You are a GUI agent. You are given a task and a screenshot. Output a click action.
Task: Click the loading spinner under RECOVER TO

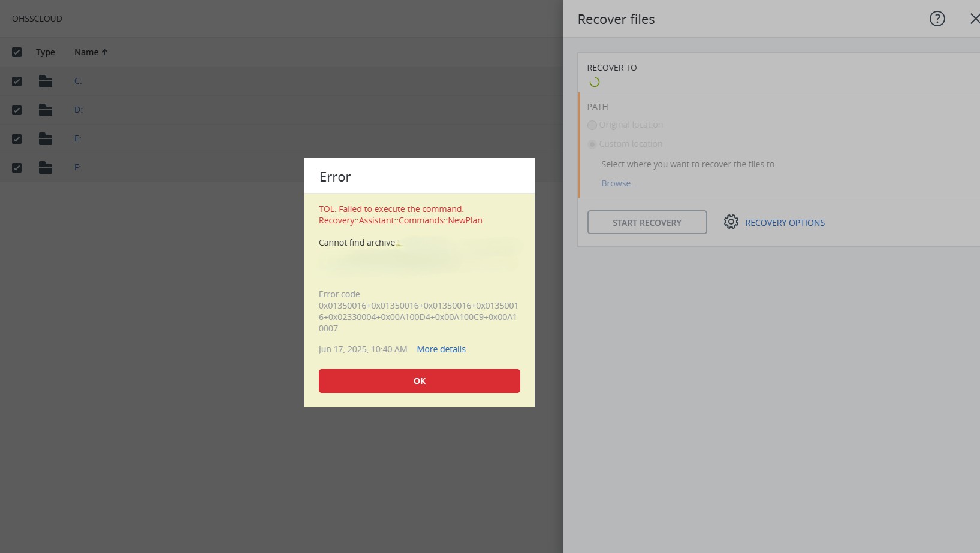[595, 81]
